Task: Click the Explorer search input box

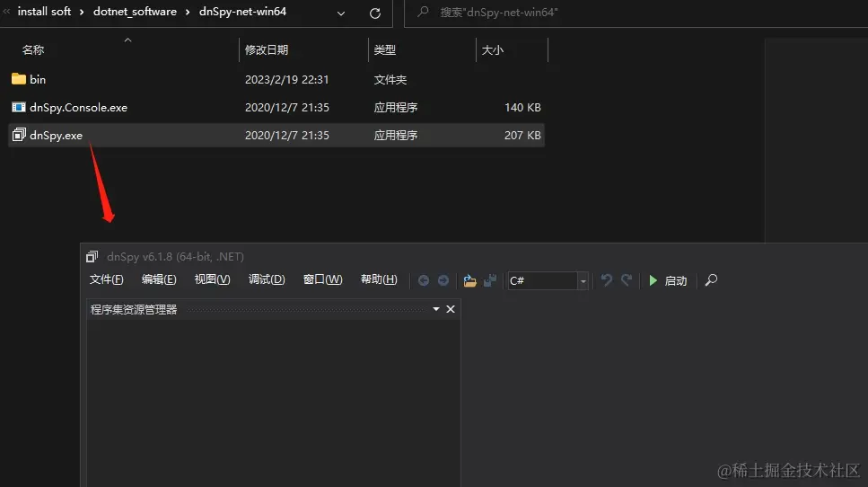Action: click(636, 13)
